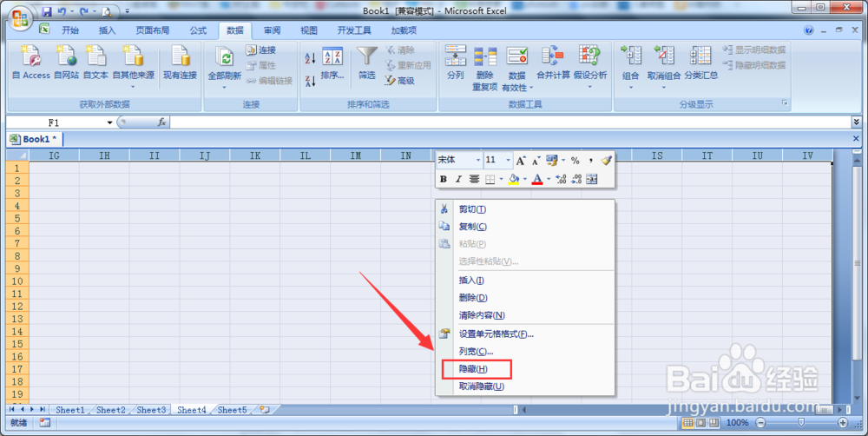Viewport: 868px width, 436px height.
Task: Switch to Sheet1 worksheet tab
Action: click(x=70, y=410)
